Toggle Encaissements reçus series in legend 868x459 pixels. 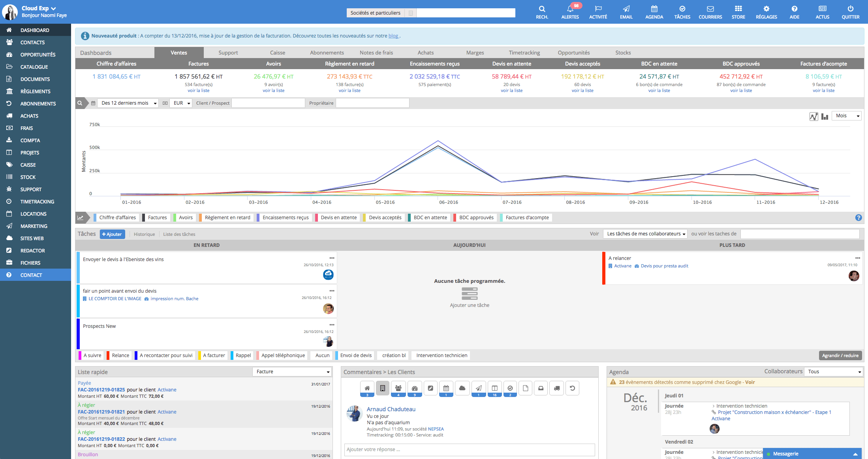(x=284, y=218)
